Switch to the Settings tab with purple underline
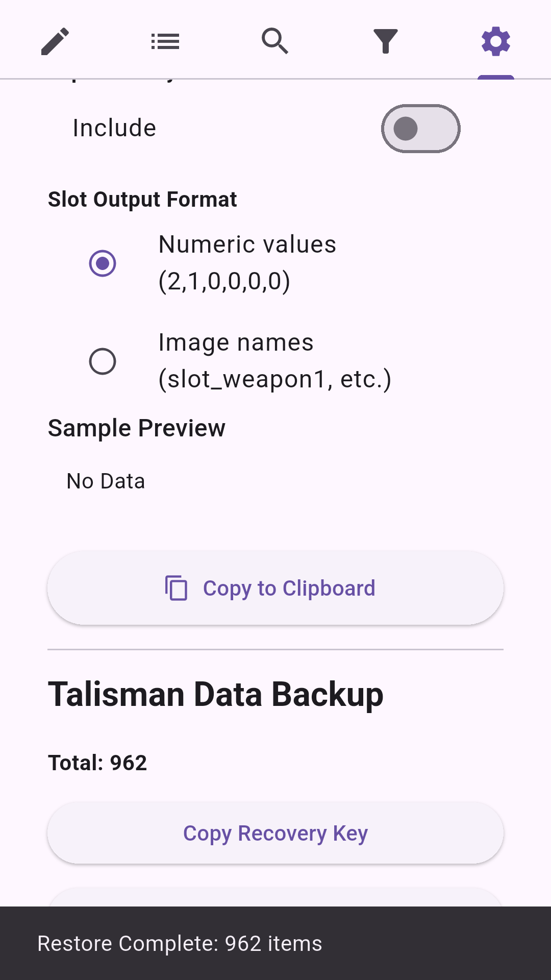Viewport: 551px width, 980px height. coord(495,41)
